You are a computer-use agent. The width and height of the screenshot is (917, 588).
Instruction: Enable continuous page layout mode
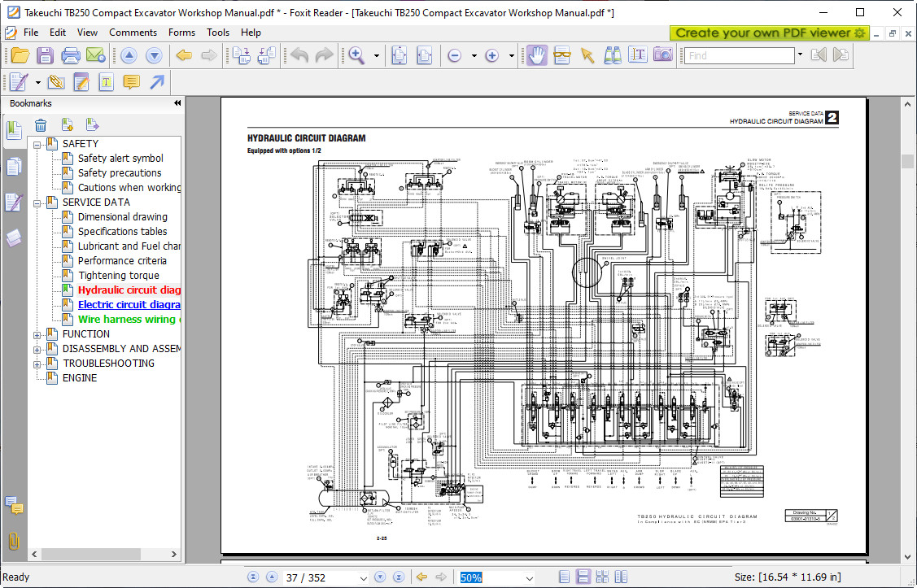pos(583,577)
